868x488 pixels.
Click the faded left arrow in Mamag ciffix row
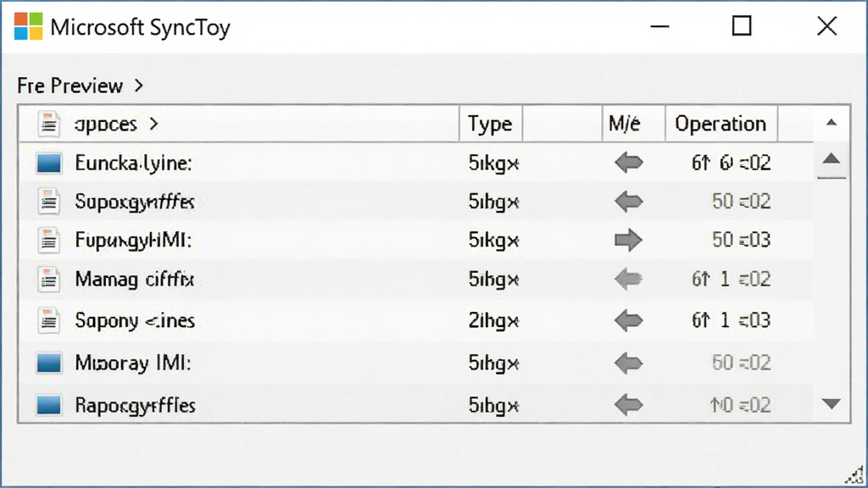pyautogui.click(x=629, y=280)
